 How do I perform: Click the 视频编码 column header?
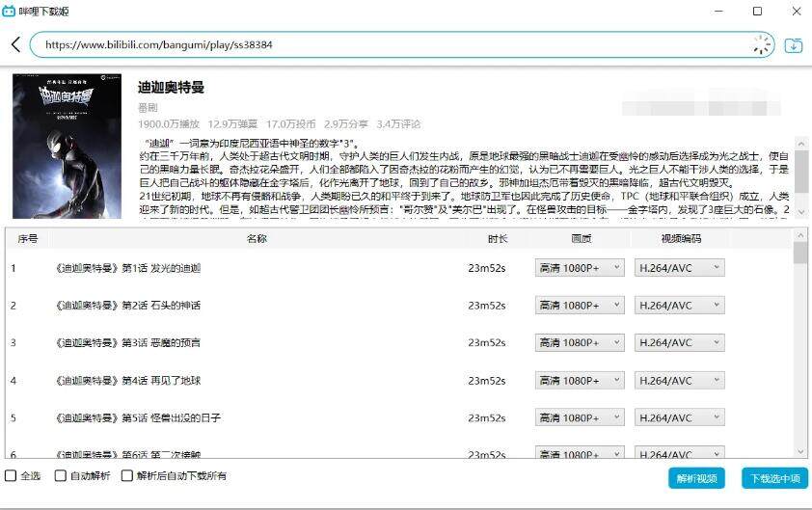[x=681, y=239]
